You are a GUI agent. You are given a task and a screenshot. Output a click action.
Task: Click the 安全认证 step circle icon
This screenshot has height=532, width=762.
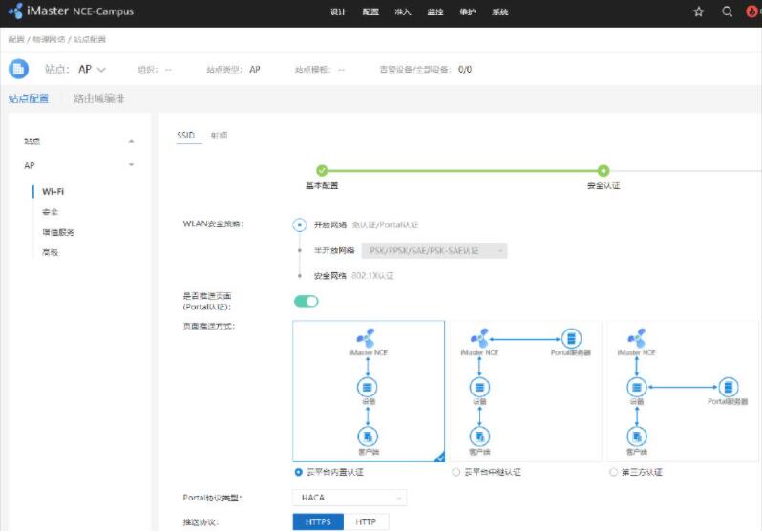(x=603, y=170)
